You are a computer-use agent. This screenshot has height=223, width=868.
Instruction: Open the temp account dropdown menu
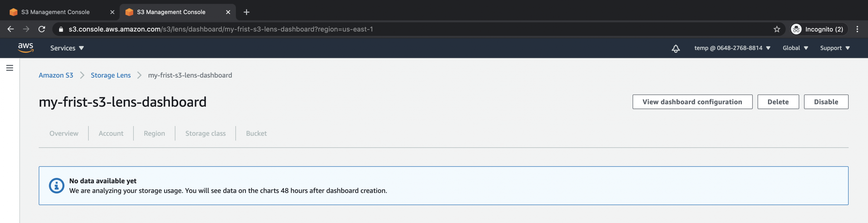pos(732,48)
